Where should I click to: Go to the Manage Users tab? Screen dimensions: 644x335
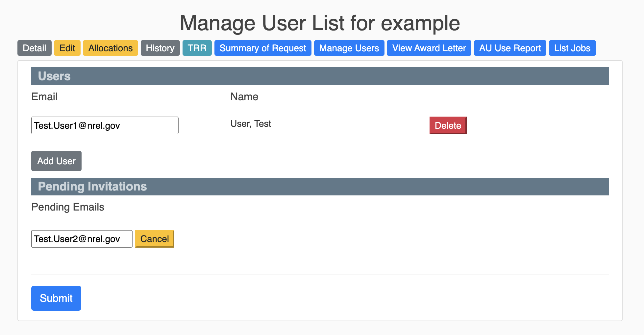[349, 48]
